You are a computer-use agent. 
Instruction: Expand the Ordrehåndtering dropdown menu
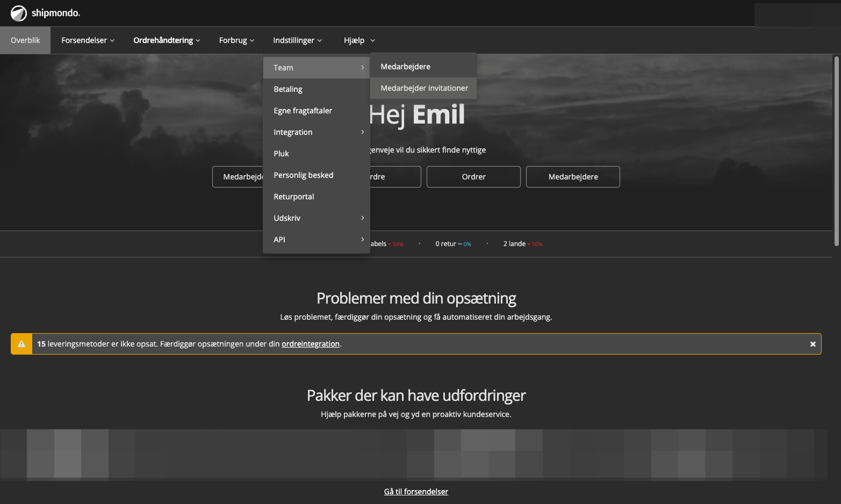(167, 40)
